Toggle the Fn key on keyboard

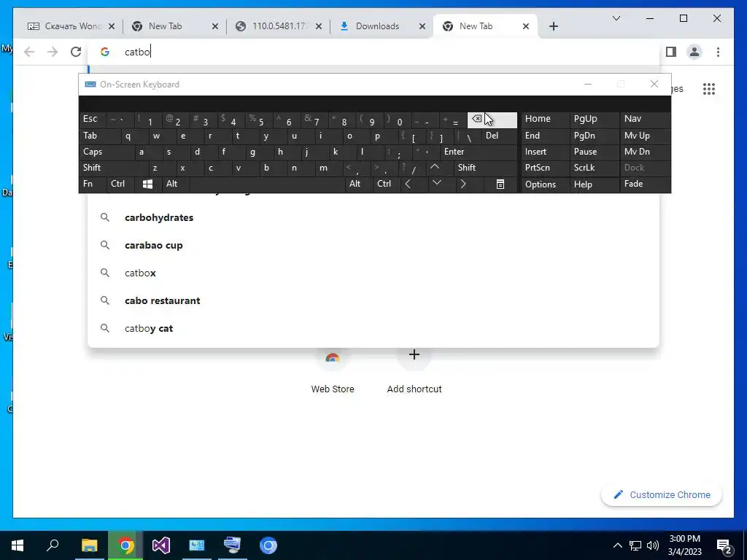[93, 184]
